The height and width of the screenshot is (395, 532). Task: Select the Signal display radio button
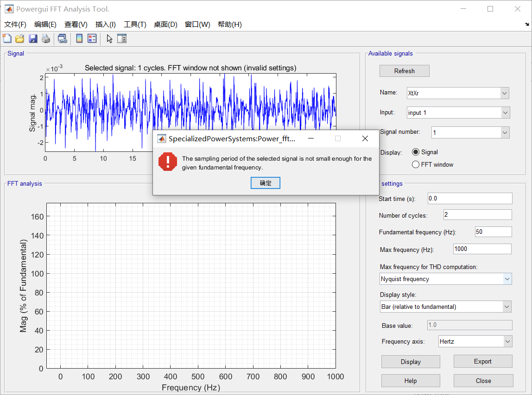pyautogui.click(x=416, y=152)
